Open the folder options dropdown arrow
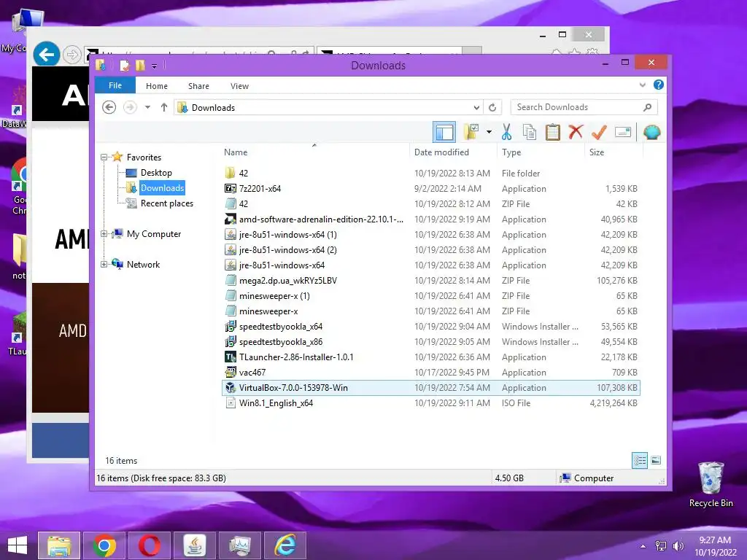Viewport: 747px width, 560px height. coord(489,132)
